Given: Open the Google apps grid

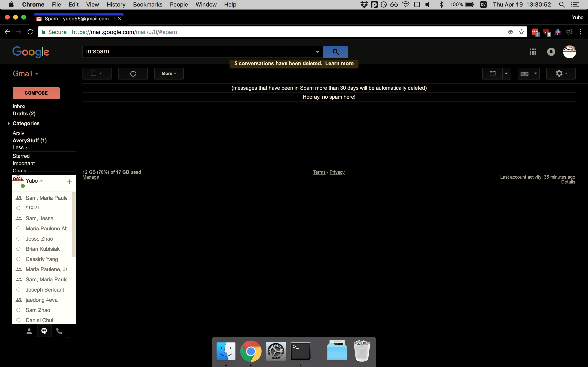Looking at the screenshot, I should point(533,51).
